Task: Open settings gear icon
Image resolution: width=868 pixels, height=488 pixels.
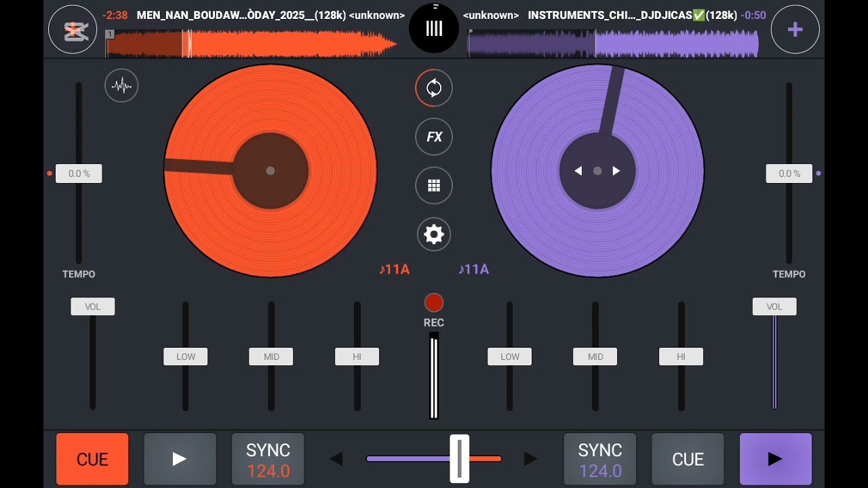Action: (434, 235)
